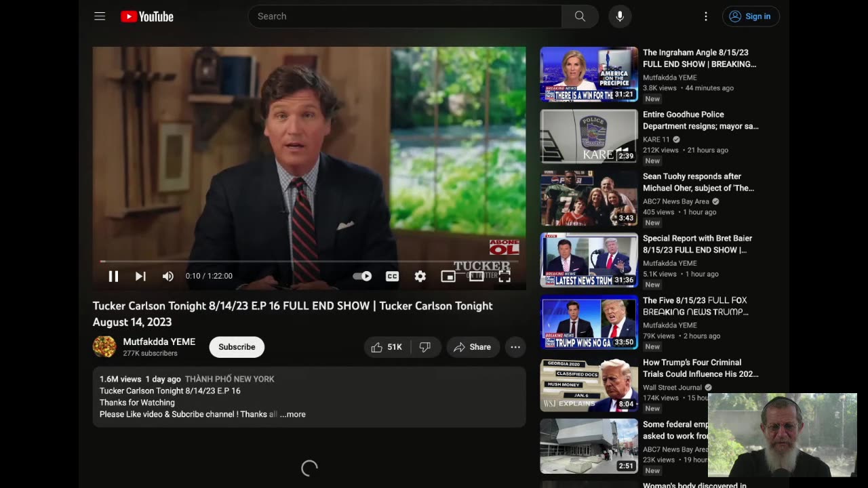Viewport: 868px width, 488px height.
Task: Click the video title heading
Action: (x=293, y=314)
